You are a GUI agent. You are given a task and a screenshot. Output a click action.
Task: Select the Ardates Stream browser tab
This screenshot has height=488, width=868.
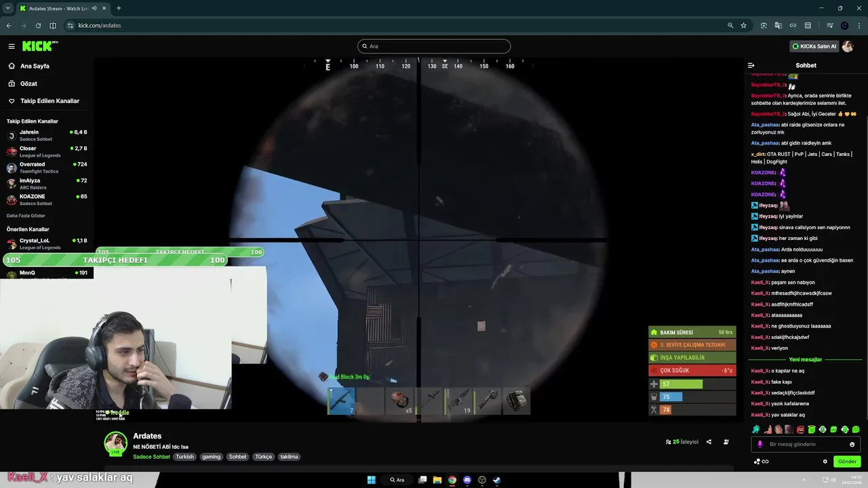(64, 8)
